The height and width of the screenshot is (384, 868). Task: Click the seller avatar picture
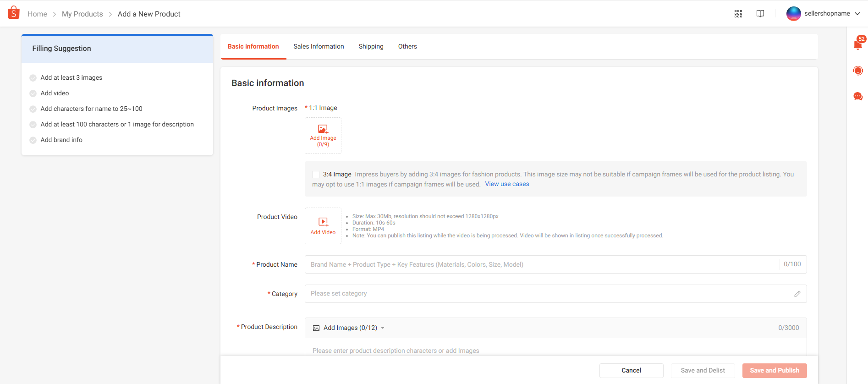click(x=793, y=14)
